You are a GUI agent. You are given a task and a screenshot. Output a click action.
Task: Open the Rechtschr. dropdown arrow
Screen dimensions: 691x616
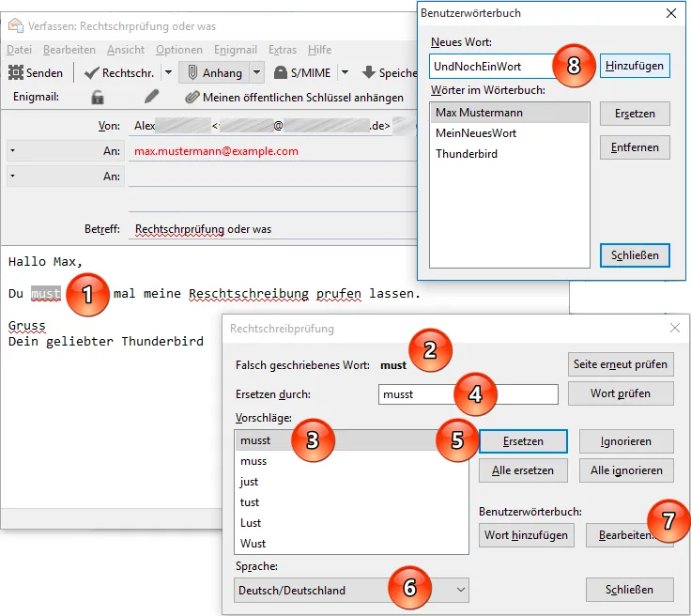(168, 72)
